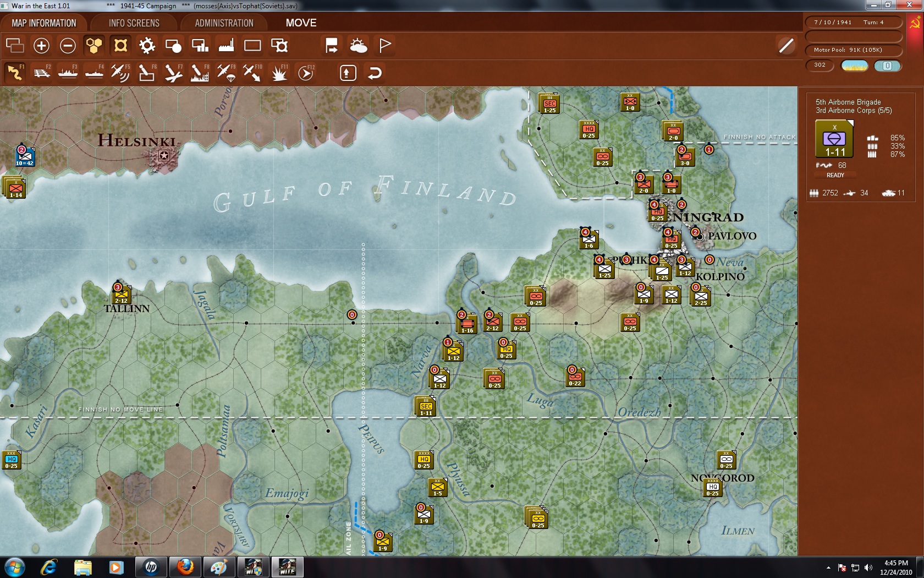
Task: Open Paint from the taskbar
Action: [x=219, y=567]
